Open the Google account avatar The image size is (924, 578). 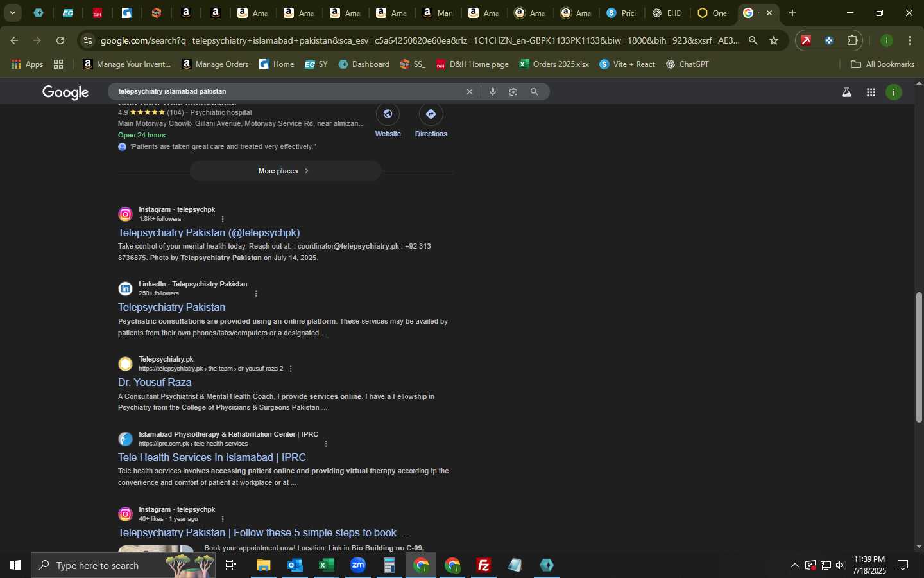pos(894,92)
